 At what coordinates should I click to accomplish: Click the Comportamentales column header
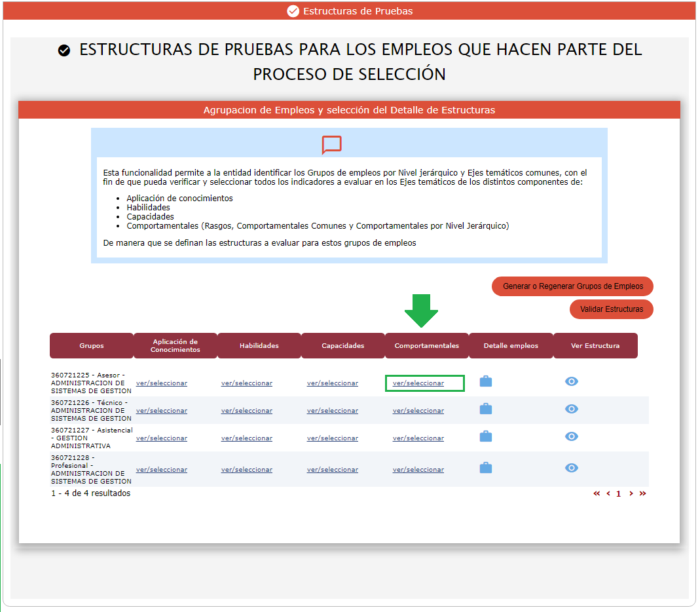point(427,346)
